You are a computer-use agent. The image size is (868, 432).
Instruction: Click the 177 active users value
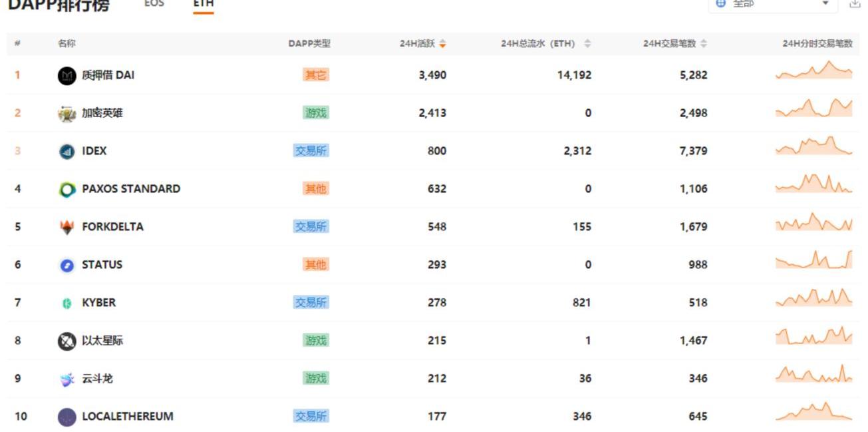point(437,417)
